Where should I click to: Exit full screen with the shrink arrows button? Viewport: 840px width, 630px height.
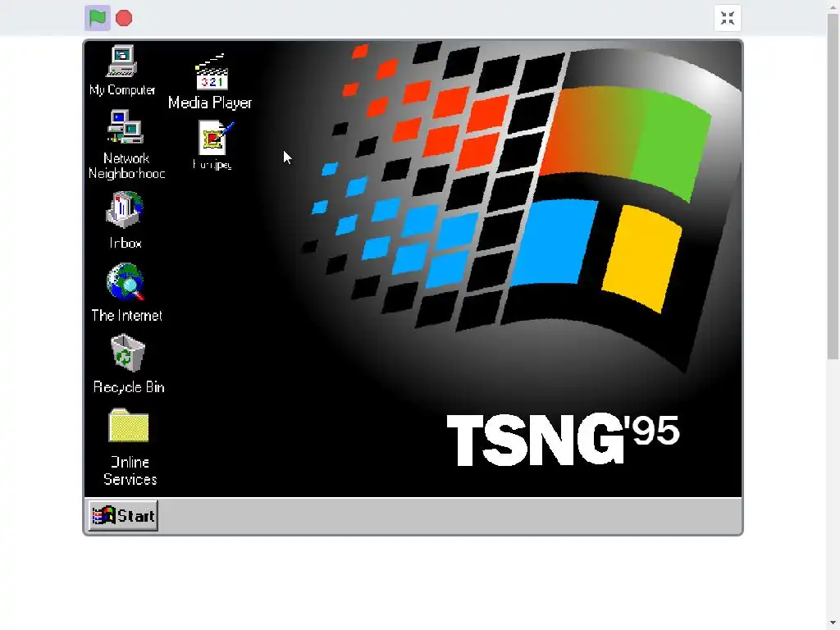[728, 18]
